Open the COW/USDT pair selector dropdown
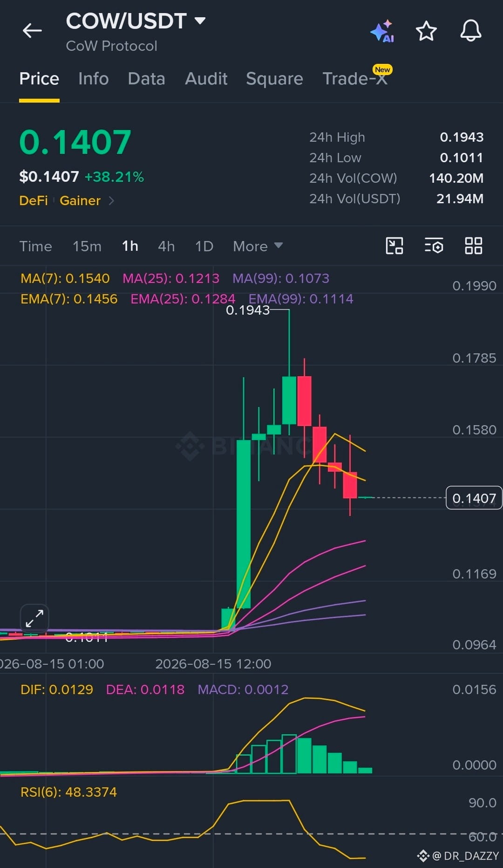Screen dimensions: 503x868 136,21
